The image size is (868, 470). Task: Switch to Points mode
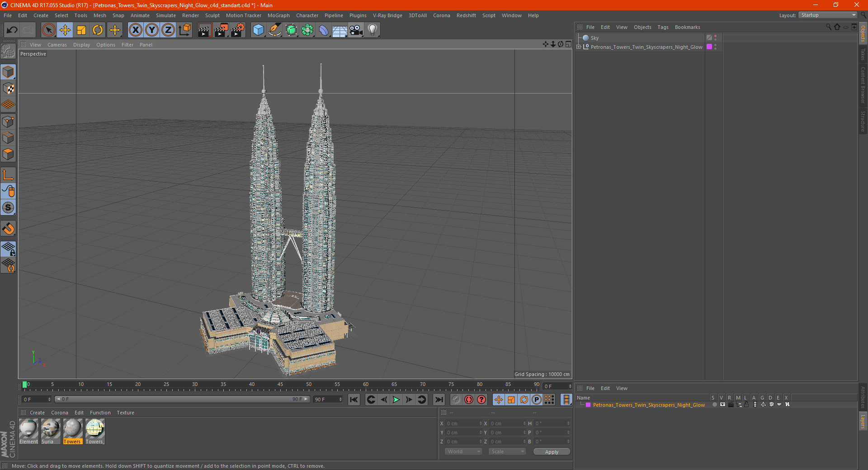coord(8,122)
